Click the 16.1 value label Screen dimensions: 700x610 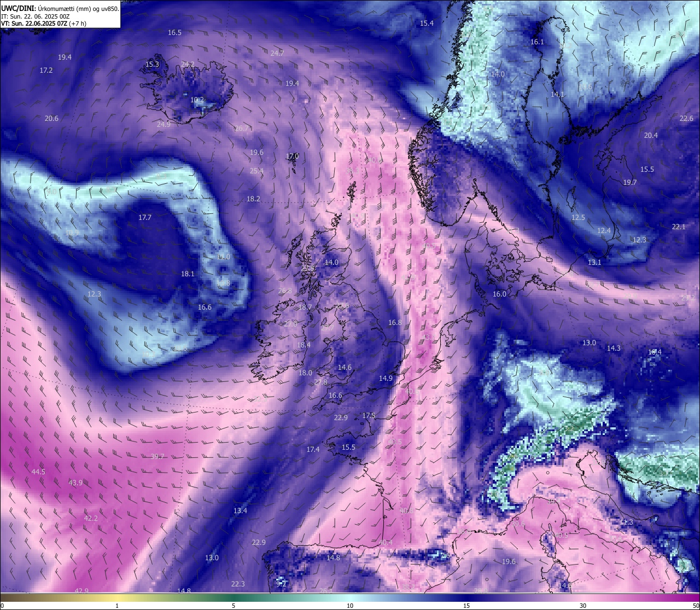point(537,43)
